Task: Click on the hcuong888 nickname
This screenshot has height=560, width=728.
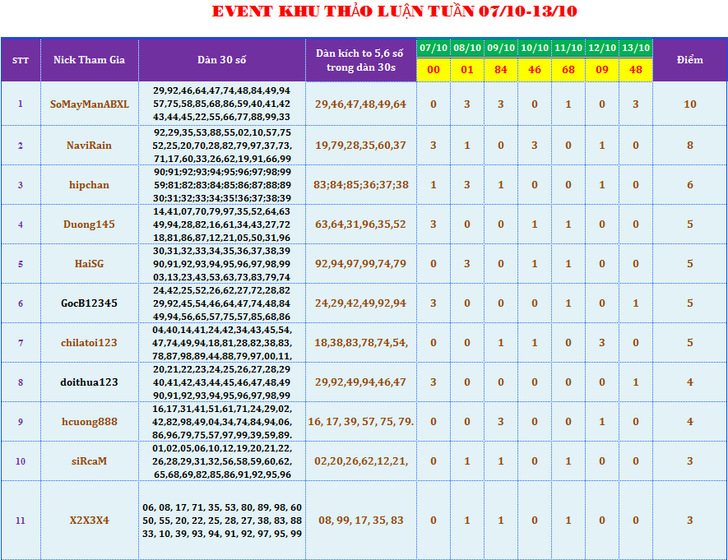Action: tap(89, 422)
